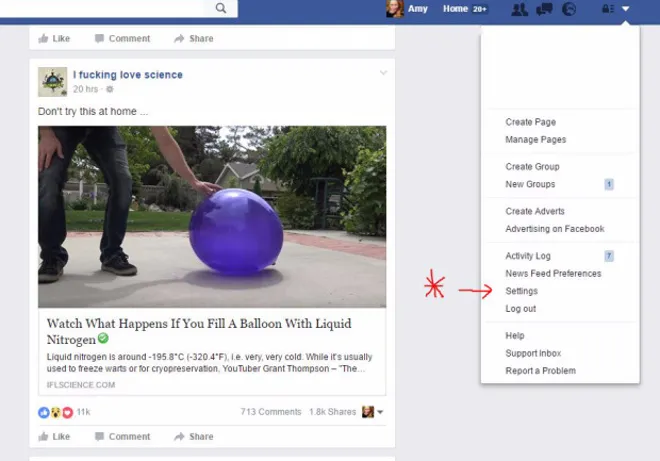Click the article description about liquid nitrogen
Screen dimensions: 660x461
(x=210, y=363)
